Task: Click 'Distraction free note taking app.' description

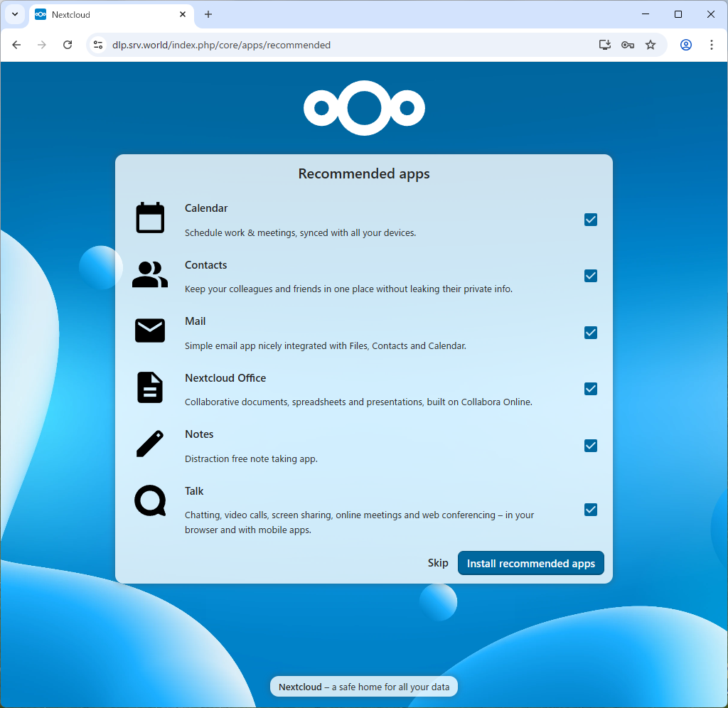Action: point(251,458)
